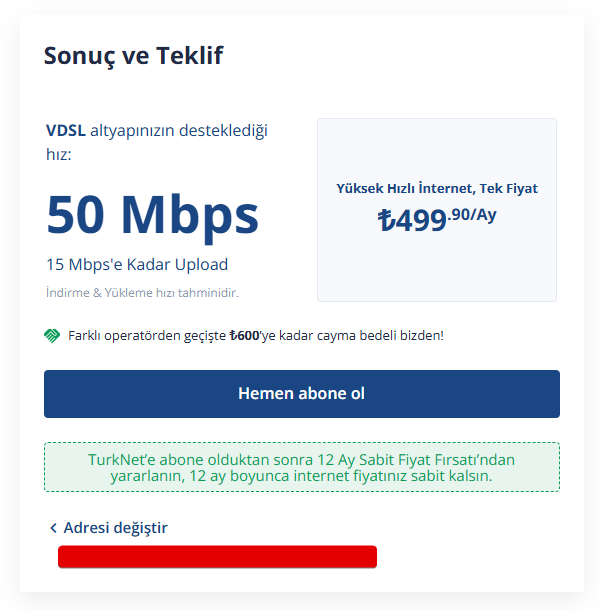Click the Farklı operatörden geçişte text
The height and width of the screenshot is (611, 606).
point(147,336)
